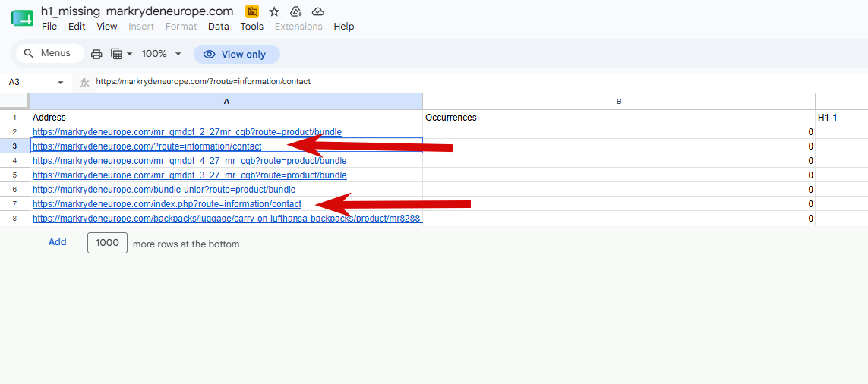Click the Address header cell
This screenshot has height=384, width=868.
coord(226,118)
